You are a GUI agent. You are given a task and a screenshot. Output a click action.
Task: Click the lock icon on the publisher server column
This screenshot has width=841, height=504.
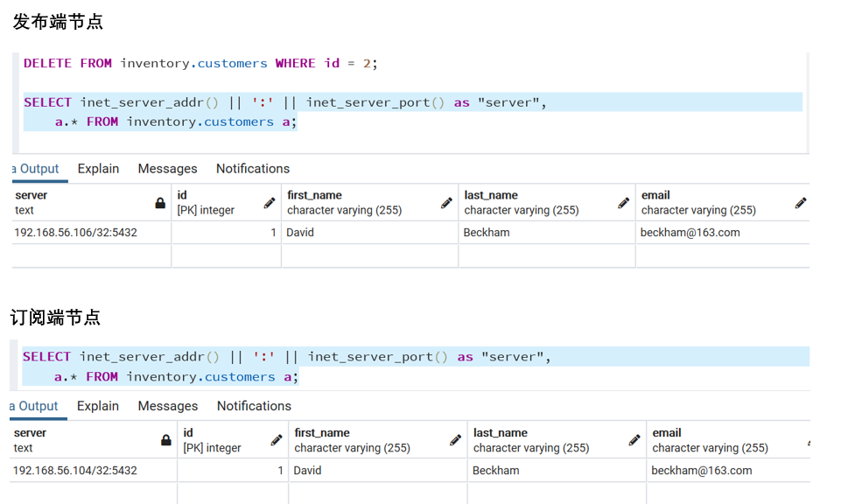tap(158, 202)
